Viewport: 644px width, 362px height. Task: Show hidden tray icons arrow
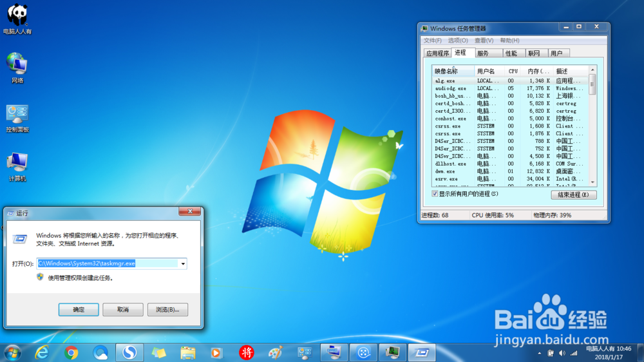pos(539,353)
